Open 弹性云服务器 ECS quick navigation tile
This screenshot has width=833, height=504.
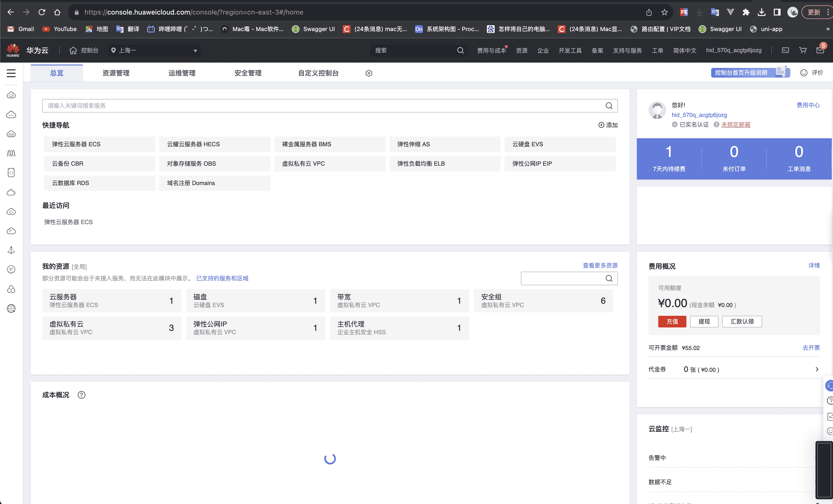[x=100, y=144]
